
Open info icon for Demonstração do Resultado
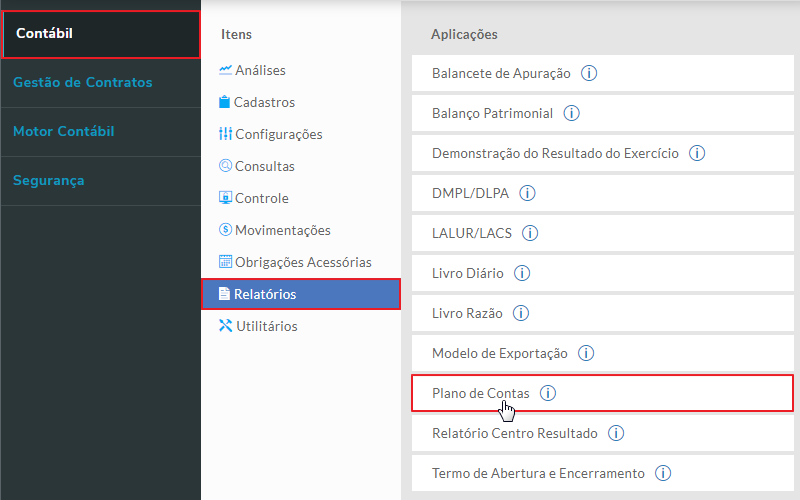[x=698, y=153]
